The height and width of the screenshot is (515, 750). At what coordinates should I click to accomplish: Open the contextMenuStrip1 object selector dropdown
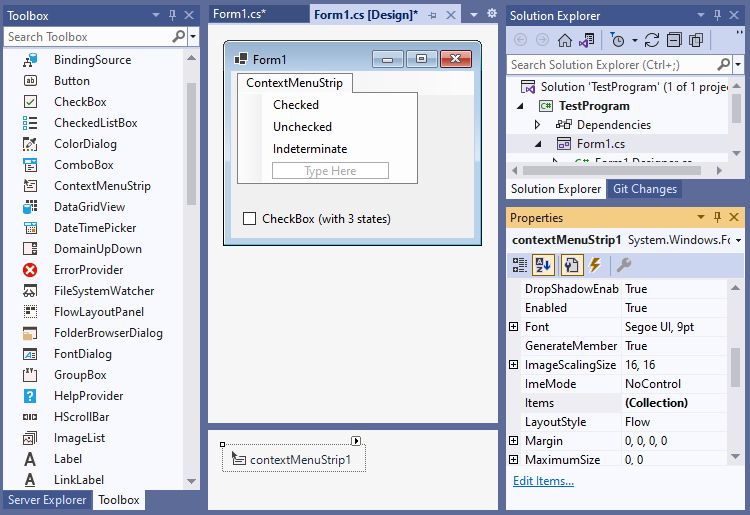(739, 240)
